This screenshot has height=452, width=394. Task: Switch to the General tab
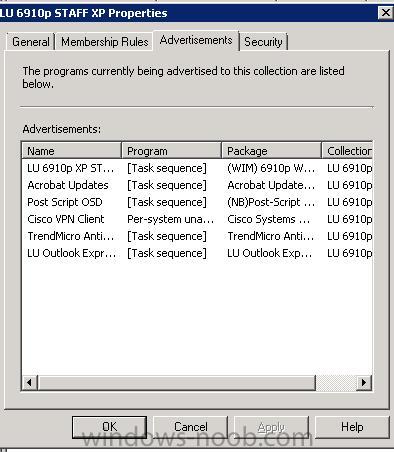(30, 42)
